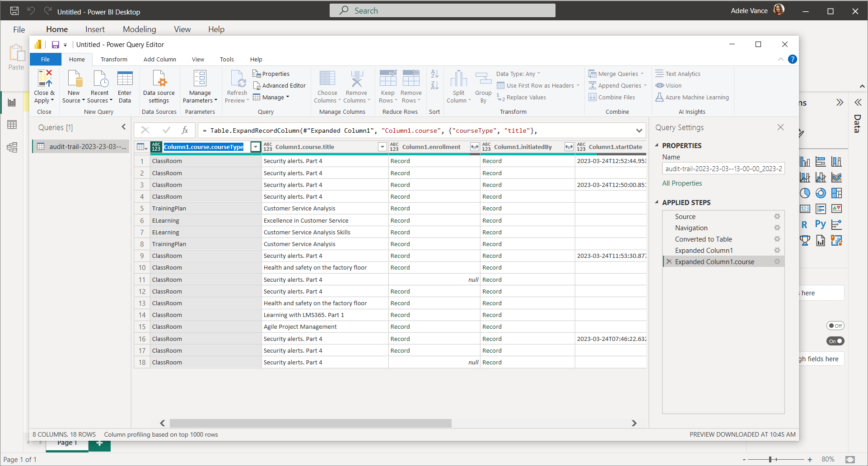Click the All Properties link
The width and height of the screenshot is (868, 466).
click(682, 183)
